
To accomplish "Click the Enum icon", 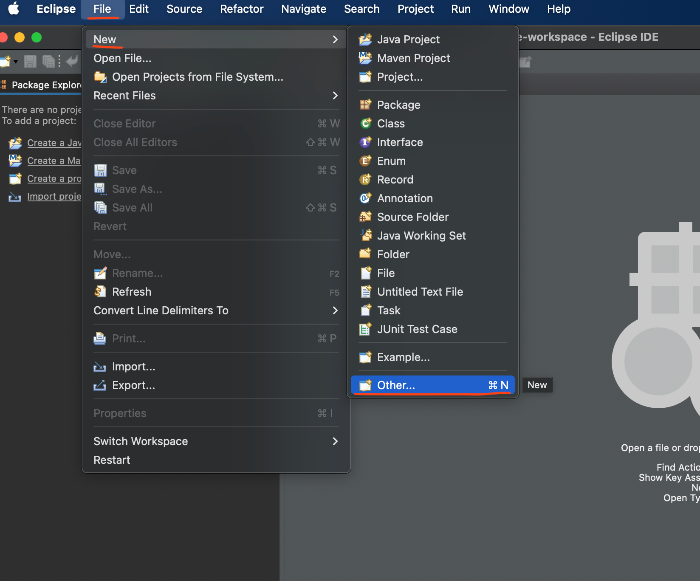I will [366, 161].
